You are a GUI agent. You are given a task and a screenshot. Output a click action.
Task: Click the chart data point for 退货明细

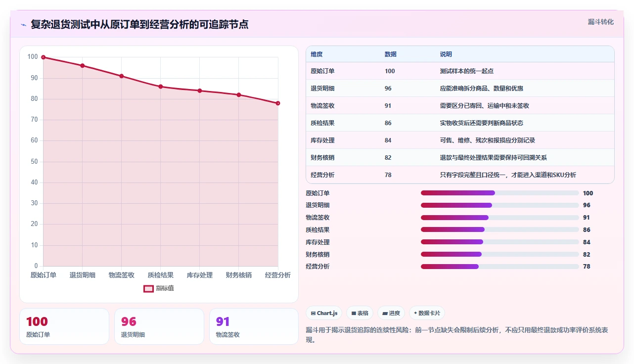click(x=83, y=65)
